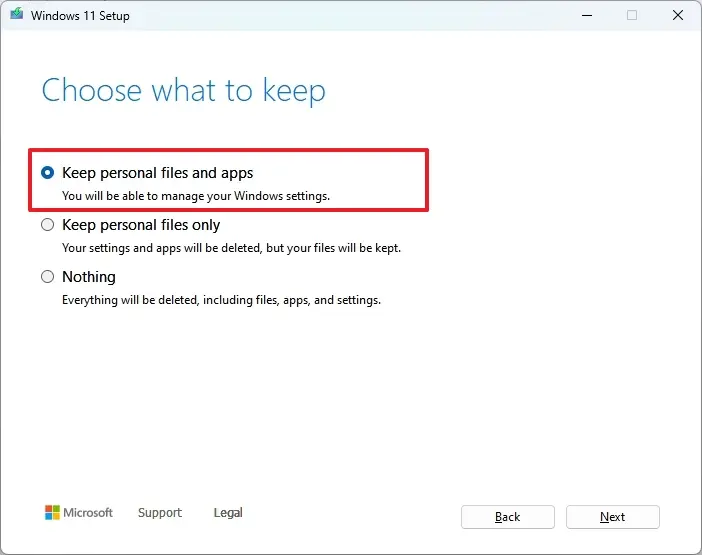Image resolution: width=702 pixels, height=555 pixels.
Task: Minimize the Windows 11 Setup window
Action: [x=587, y=15]
